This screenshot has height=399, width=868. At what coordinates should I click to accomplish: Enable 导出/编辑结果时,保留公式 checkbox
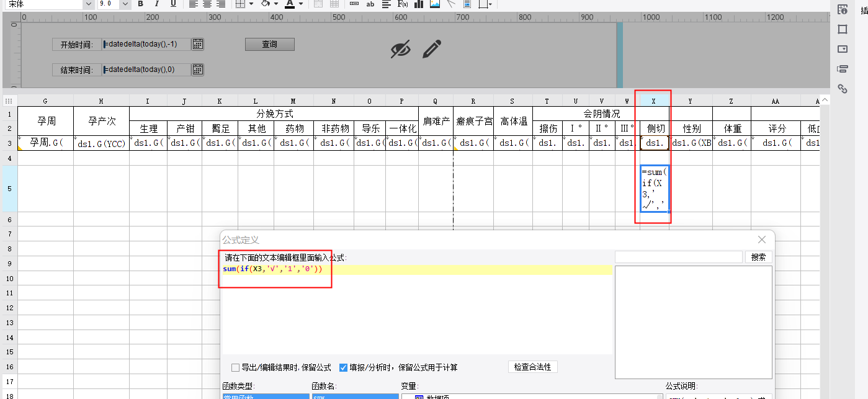pyautogui.click(x=235, y=367)
